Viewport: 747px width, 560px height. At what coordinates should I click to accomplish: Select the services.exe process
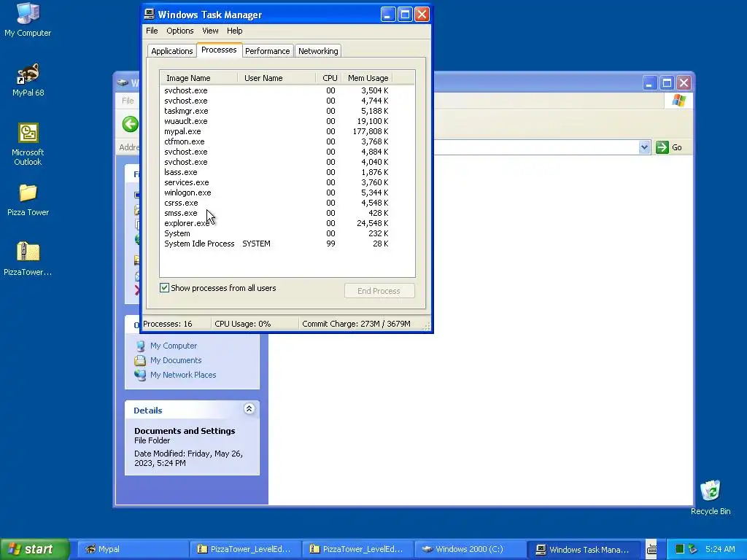(x=276, y=182)
